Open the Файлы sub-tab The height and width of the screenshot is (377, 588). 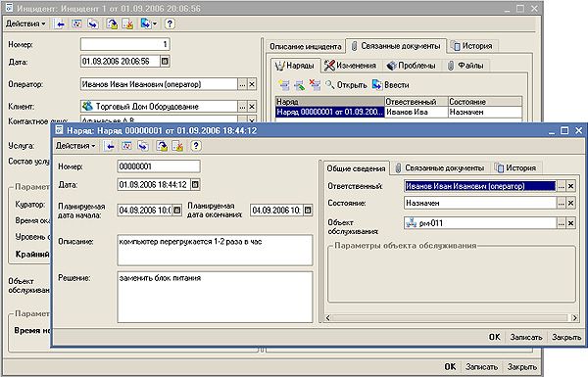tap(465, 66)
